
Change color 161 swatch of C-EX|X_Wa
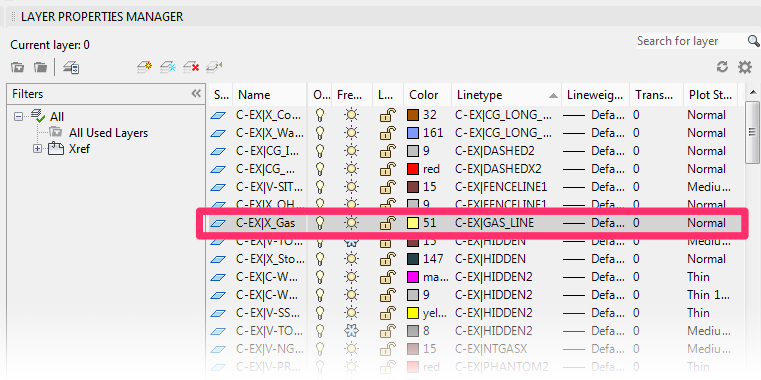[x=413, y=133]
